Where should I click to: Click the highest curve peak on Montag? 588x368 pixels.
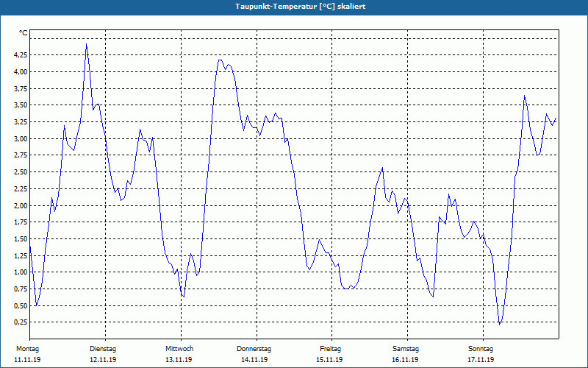pyautogui.click(x=86, y=44)
